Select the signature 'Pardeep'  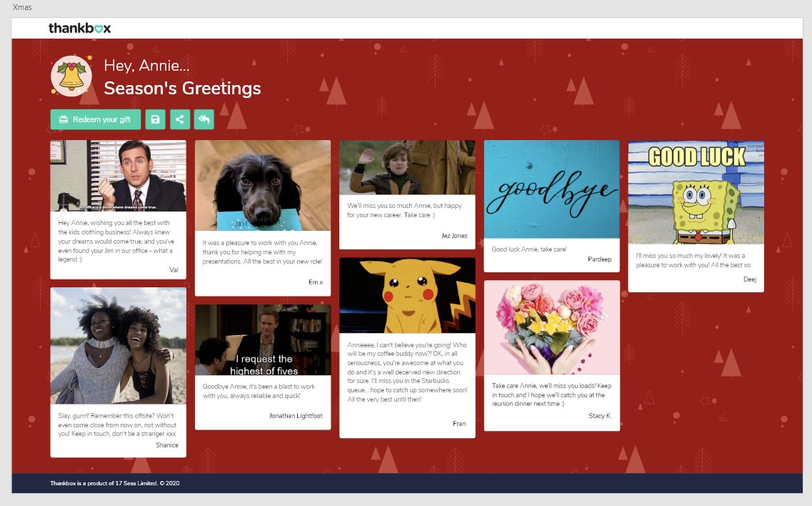click(599, 259)
